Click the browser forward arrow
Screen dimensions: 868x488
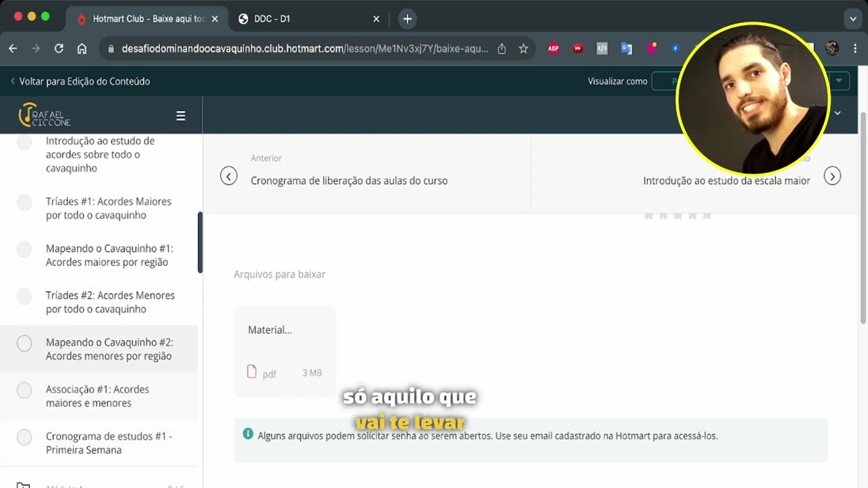tap(36, 48)
